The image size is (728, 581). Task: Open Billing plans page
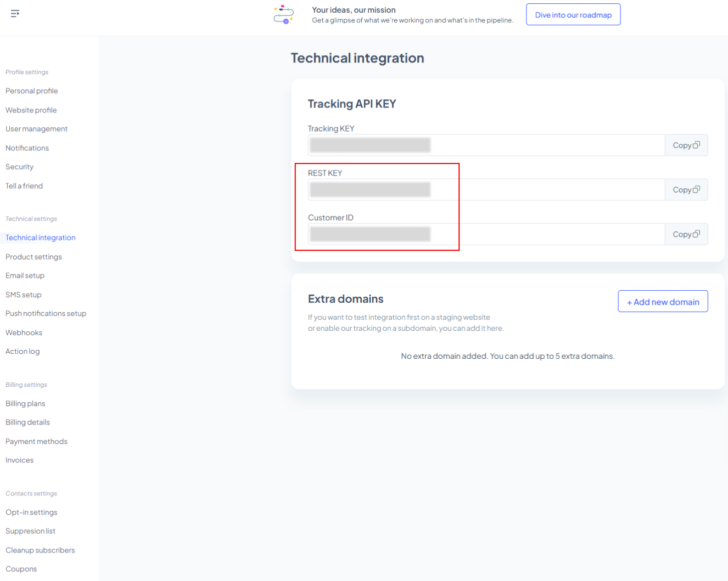pos(25,404)
